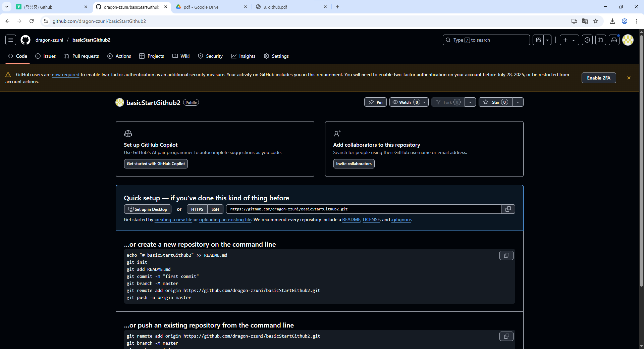Select the HTTPS clone URL option

(197, 209)
